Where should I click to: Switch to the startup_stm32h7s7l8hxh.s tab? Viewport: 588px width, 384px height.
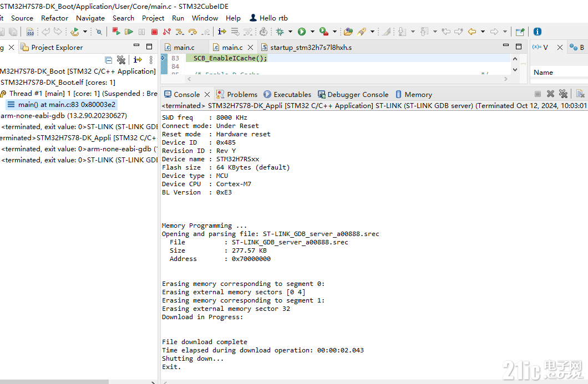(x=306, y=47)
